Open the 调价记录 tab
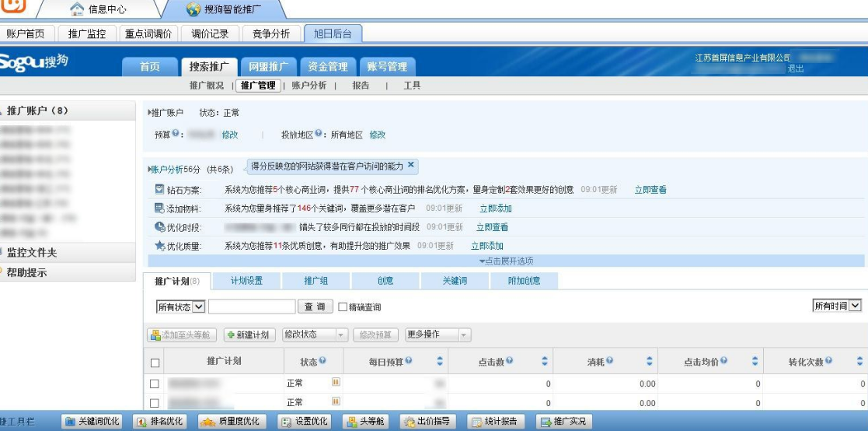Screen dimensions: 868x431 (211, 33)
